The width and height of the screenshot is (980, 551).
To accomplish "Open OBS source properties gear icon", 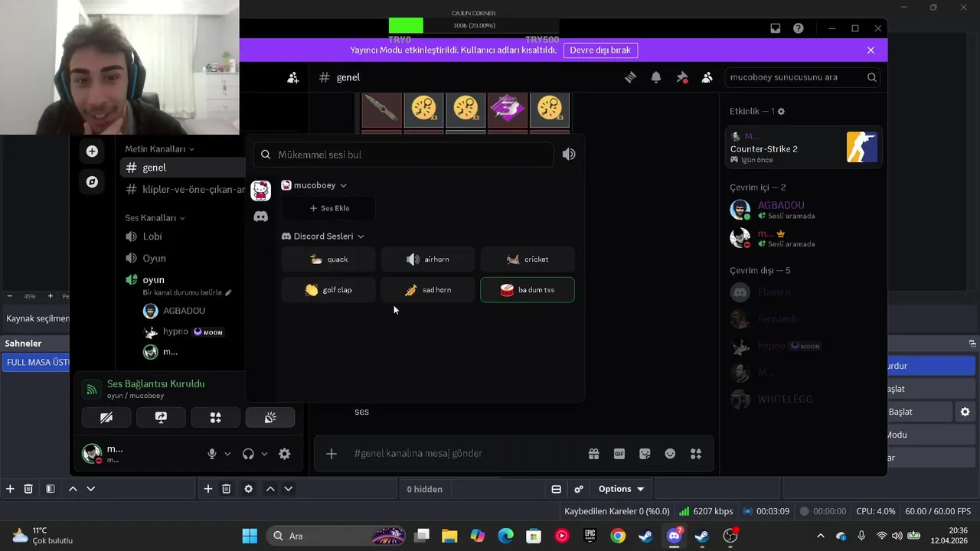I will tap(248, 489).
